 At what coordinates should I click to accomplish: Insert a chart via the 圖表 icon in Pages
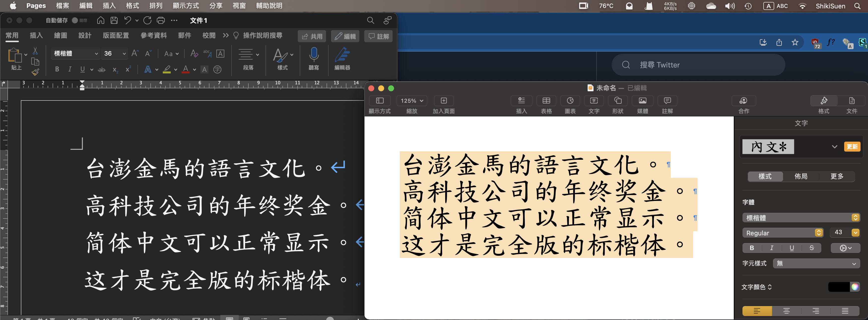point(570,101)
